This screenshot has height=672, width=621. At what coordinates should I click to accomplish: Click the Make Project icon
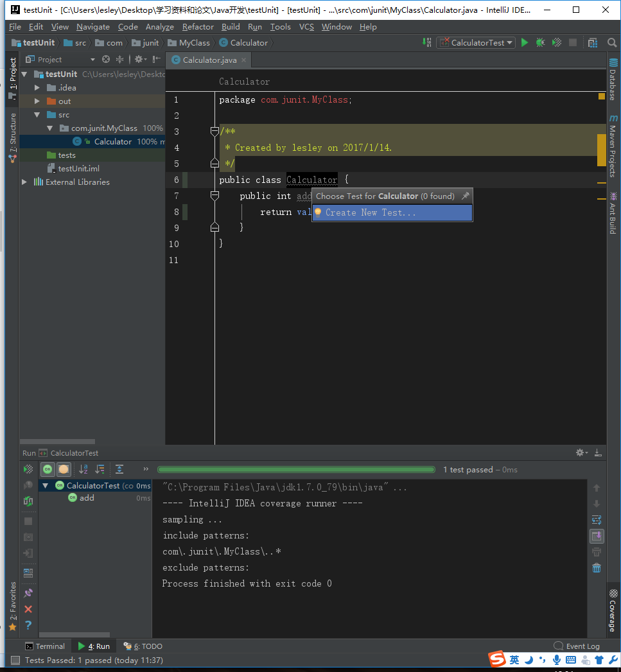[x=426, y=42]
